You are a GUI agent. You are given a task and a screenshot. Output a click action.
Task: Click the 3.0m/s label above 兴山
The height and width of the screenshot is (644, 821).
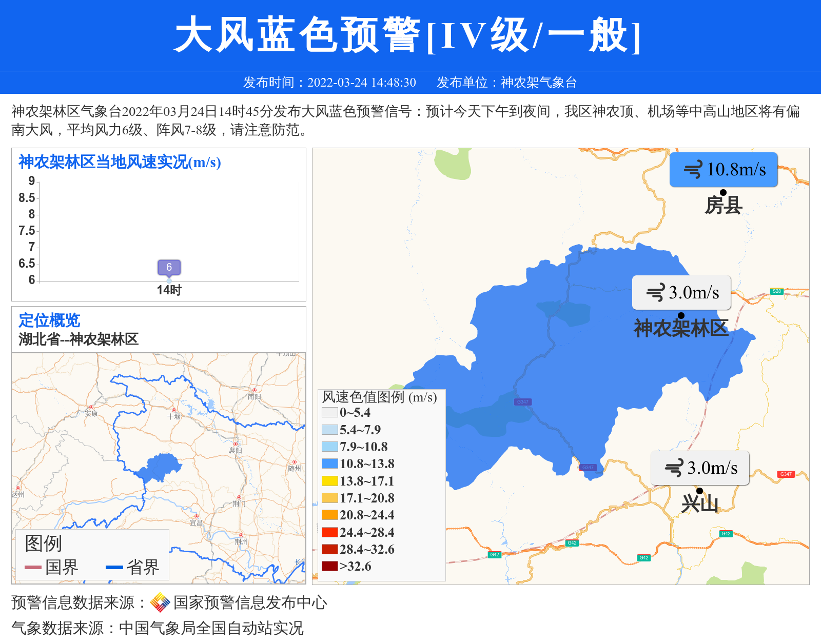pyautogui.click(x=712, y=468)
